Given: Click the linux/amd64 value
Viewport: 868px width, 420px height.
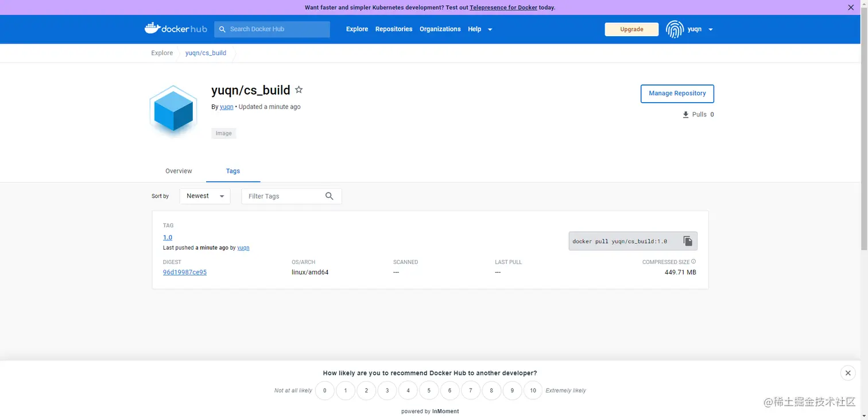Looking at the screenshot, I should pyautogui.click(x=310, y=273).
